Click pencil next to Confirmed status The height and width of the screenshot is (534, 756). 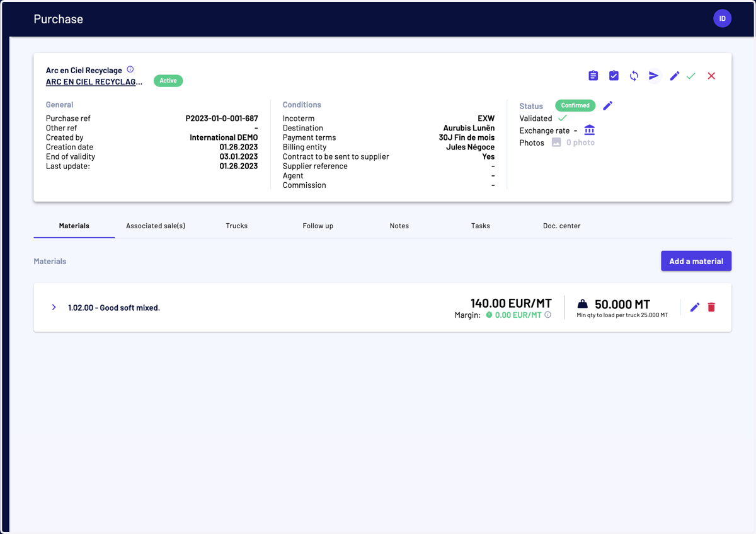[x=608, y=105]
